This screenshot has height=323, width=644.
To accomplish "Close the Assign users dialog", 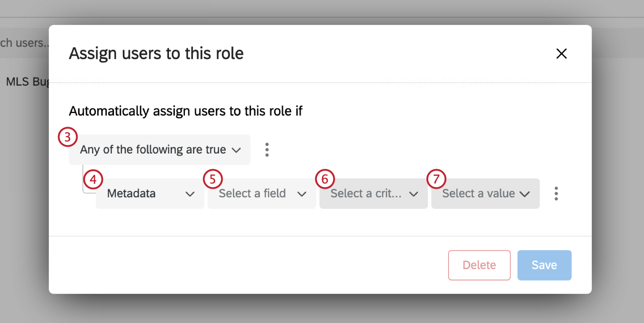I will (561, 53).
